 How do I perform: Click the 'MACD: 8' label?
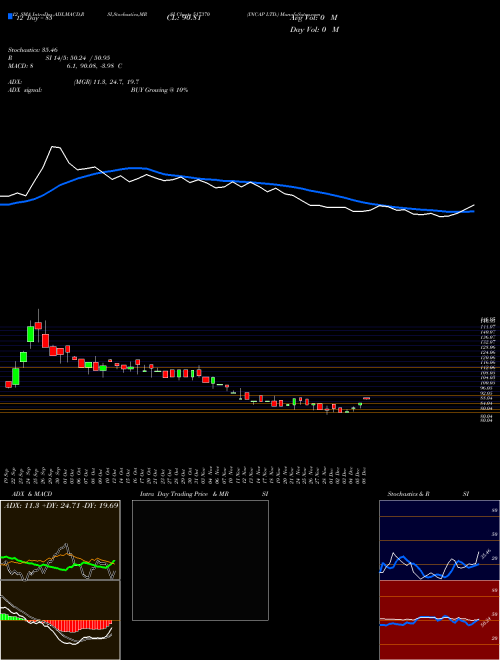(21, 66)
